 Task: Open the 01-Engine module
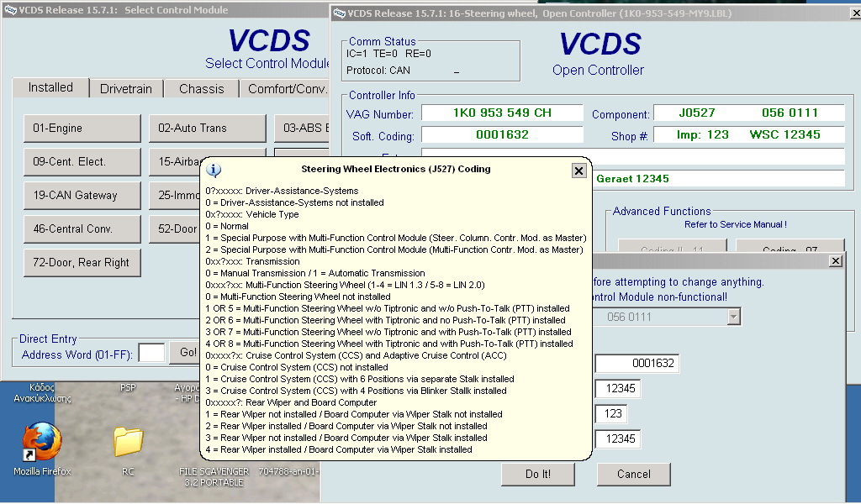point(82,129)
